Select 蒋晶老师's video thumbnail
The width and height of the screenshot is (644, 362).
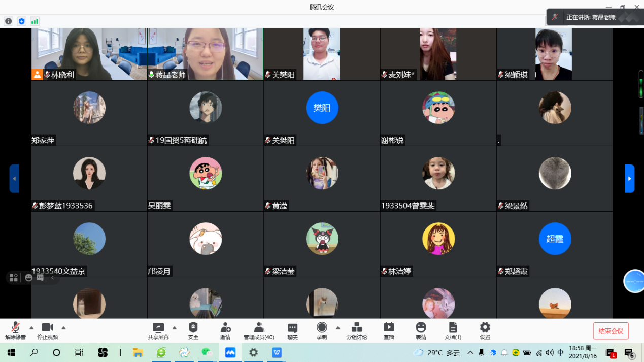coord(205,54)
